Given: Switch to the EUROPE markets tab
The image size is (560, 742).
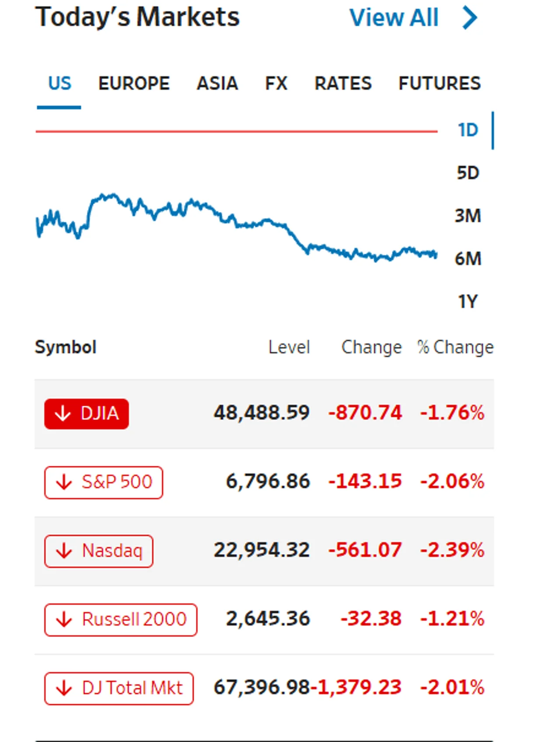Looking at the screenshot, I should point(134,83).
